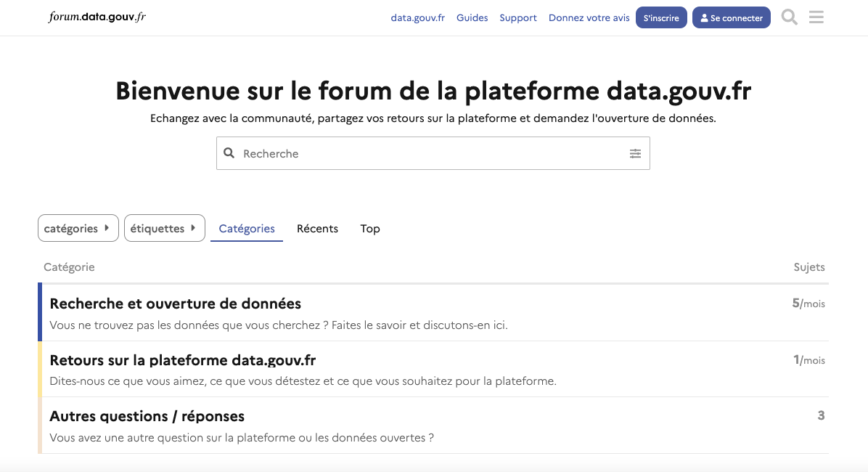This screenshot has height=472, width=868.
Task: Switch to the Récents tab
Action: point(317,229)
